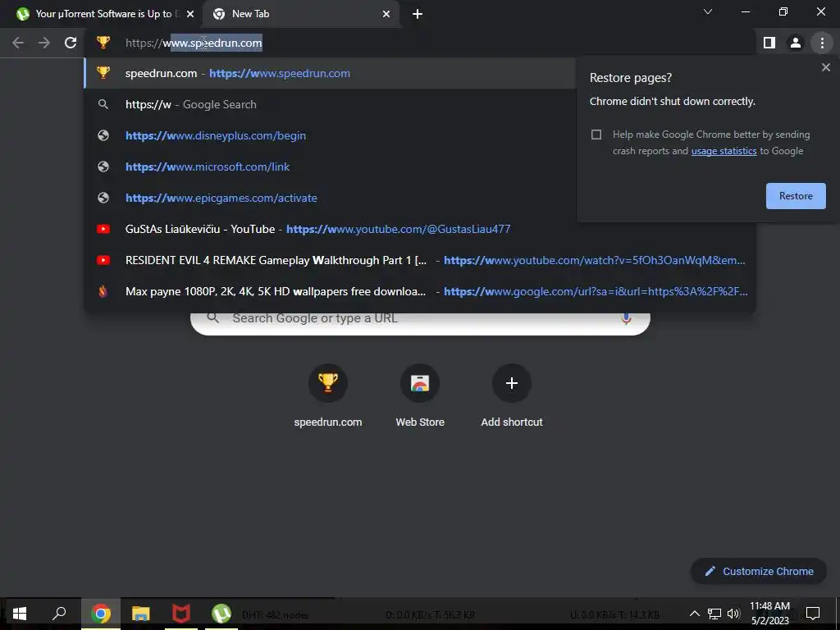Screen dimensions: 840x630
Task: Start voice search with microphone icon
Action: click(x=626, y=318)
